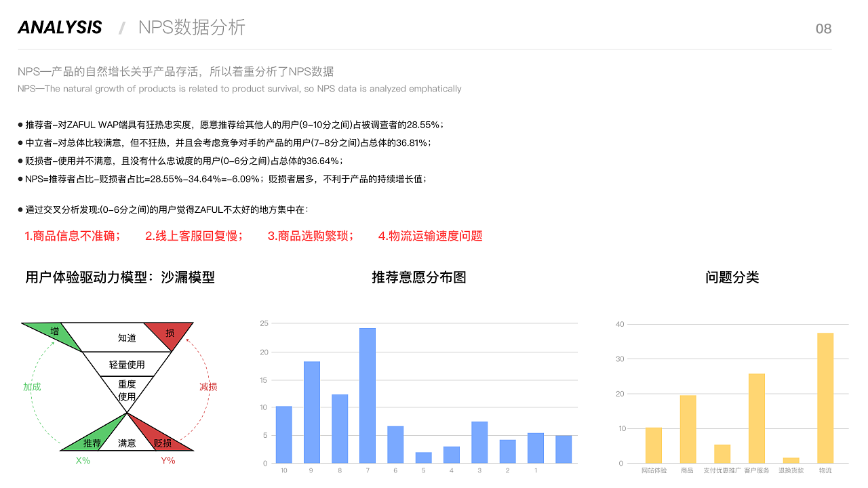Select the red 贬损 triangle at the bottom

[x=161, y=441]
